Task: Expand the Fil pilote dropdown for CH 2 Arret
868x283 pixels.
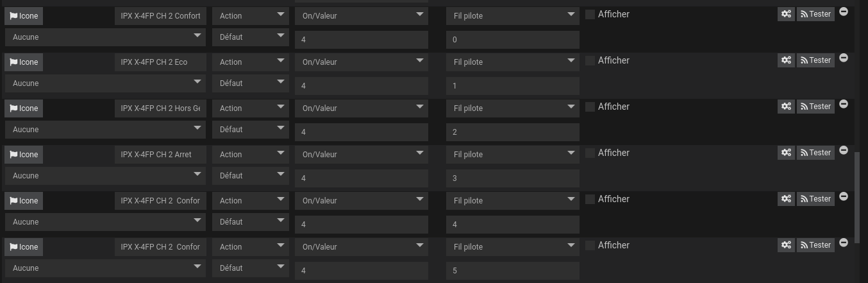Action: coord(512,155)
